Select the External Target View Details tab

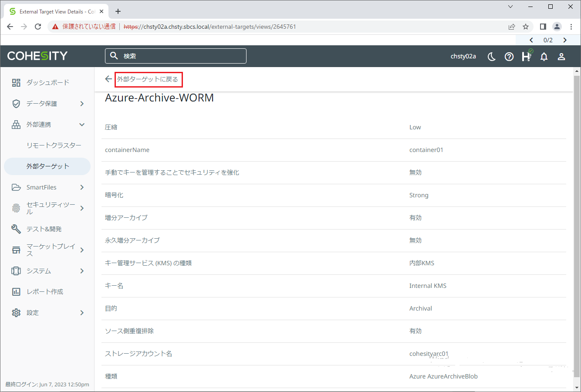click(56, 11)
